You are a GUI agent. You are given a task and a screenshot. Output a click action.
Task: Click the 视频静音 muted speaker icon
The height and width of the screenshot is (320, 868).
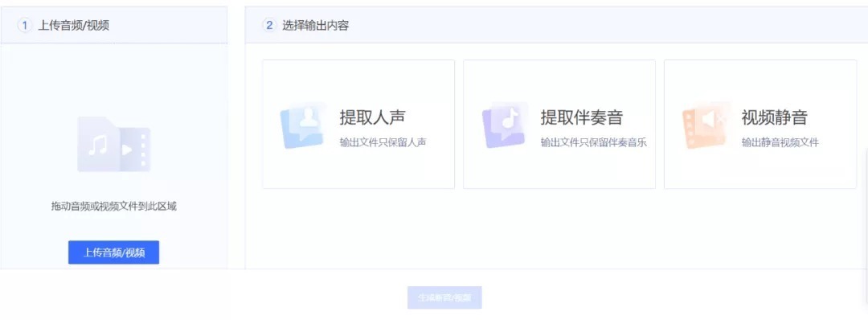coord(706,125)
